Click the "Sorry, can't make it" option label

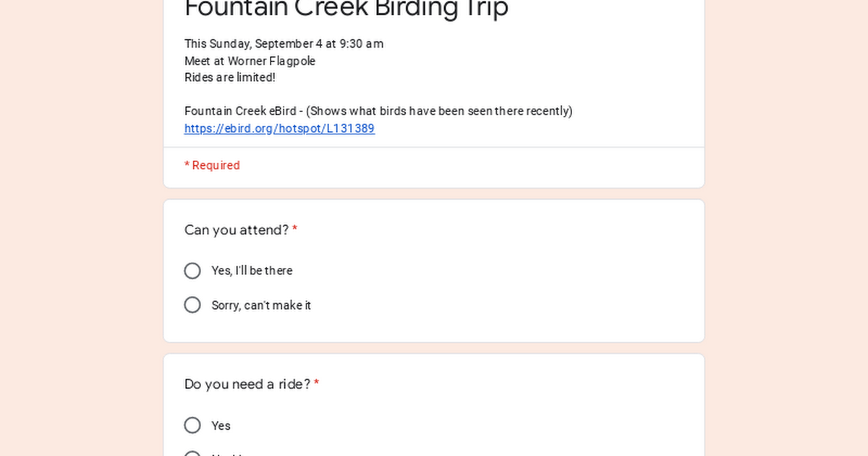[x=261, y=305]
